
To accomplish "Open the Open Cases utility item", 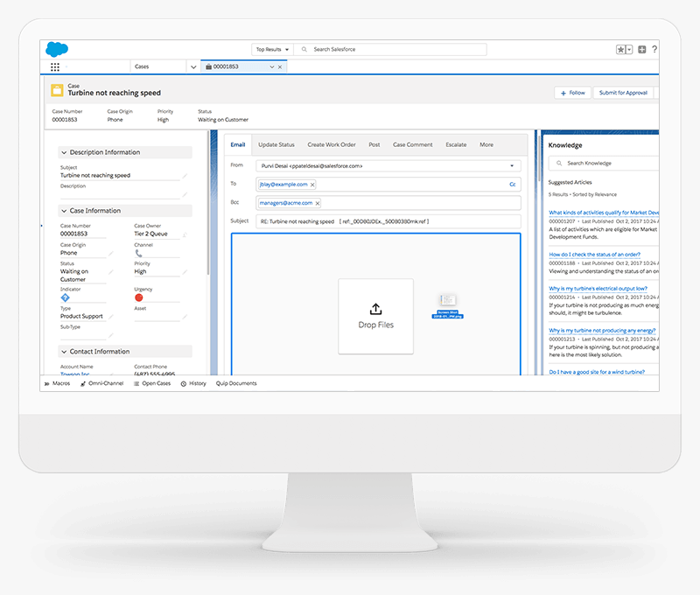I will click(152, 383).
